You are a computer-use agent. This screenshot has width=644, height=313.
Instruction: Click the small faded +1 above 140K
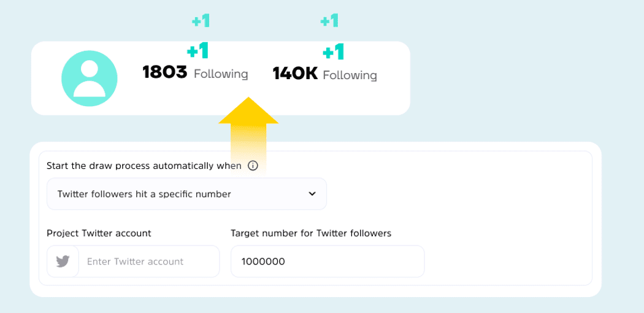pos(329,21)
